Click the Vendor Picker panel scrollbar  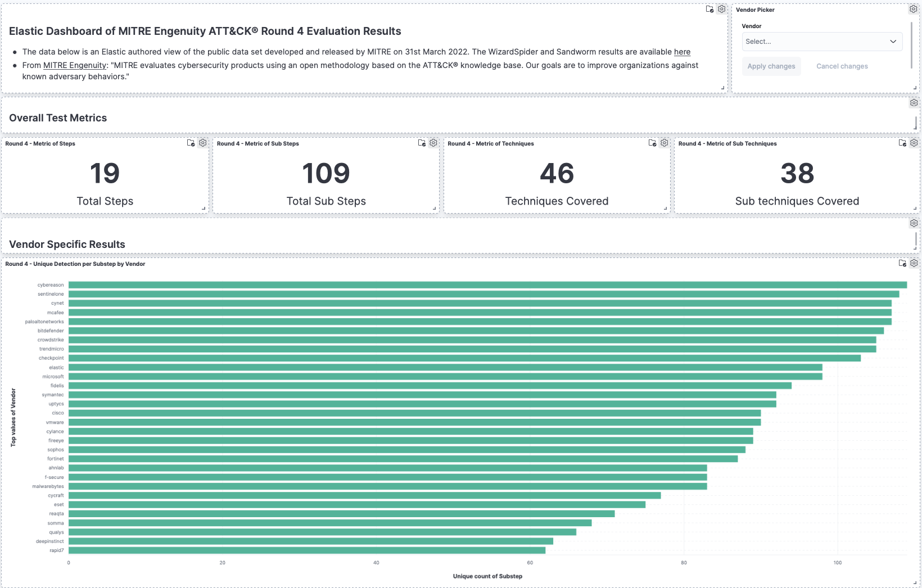point(911,45)
